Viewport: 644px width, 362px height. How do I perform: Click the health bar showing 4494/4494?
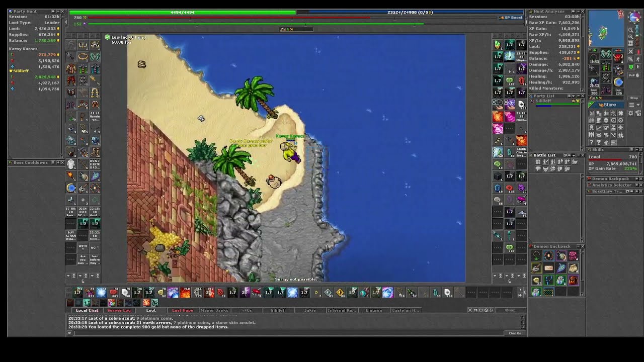click(182, 12)
